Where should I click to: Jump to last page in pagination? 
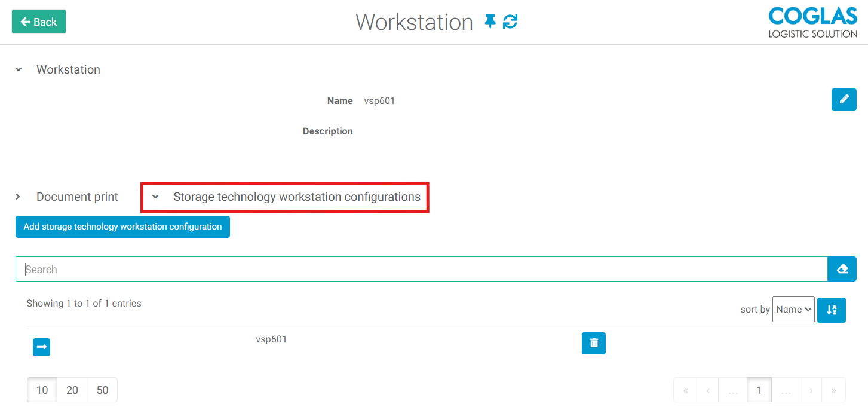[x=833, y=390]
